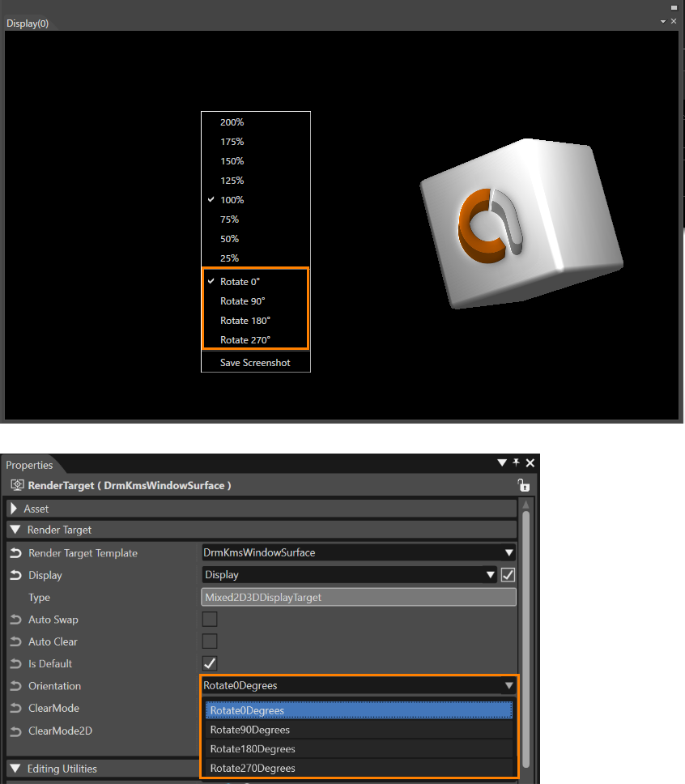Close the Display(0) panel
Image resolution: width=685 pixels, height=784 pixels.
pyautogui.click(x=674, y=21)
